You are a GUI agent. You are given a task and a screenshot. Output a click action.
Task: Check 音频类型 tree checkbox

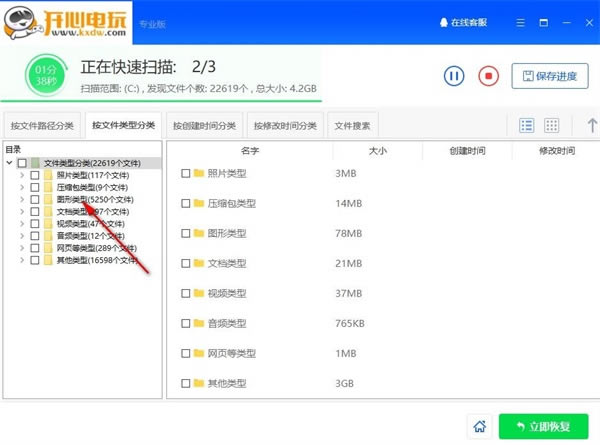(x=35, y=236)
